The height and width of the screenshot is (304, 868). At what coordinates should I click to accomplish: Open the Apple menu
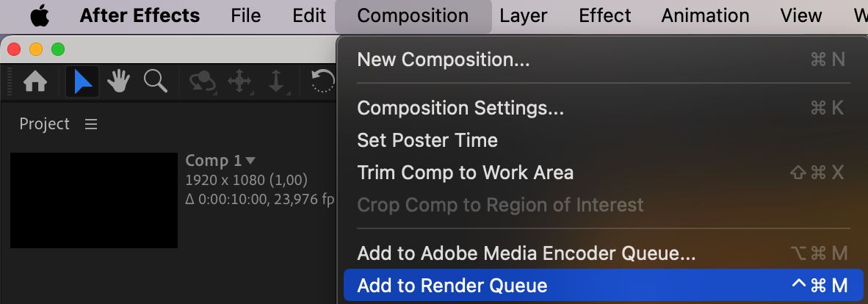click(x=40, y=16)
